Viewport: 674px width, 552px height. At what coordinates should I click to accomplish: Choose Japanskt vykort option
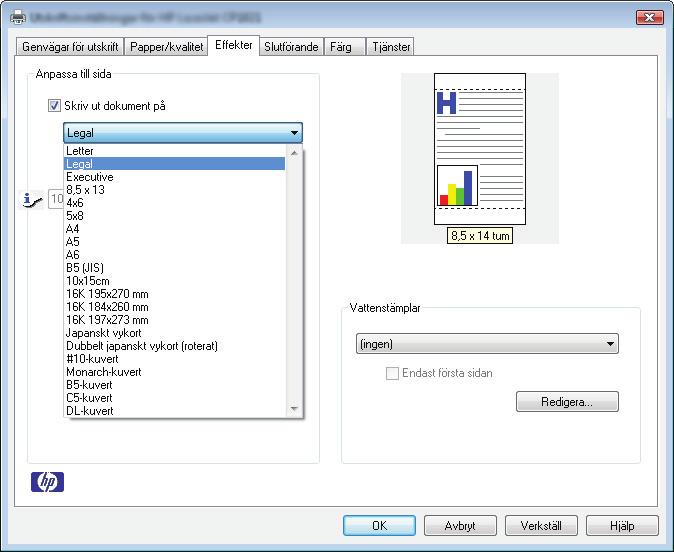pos(175,333)
